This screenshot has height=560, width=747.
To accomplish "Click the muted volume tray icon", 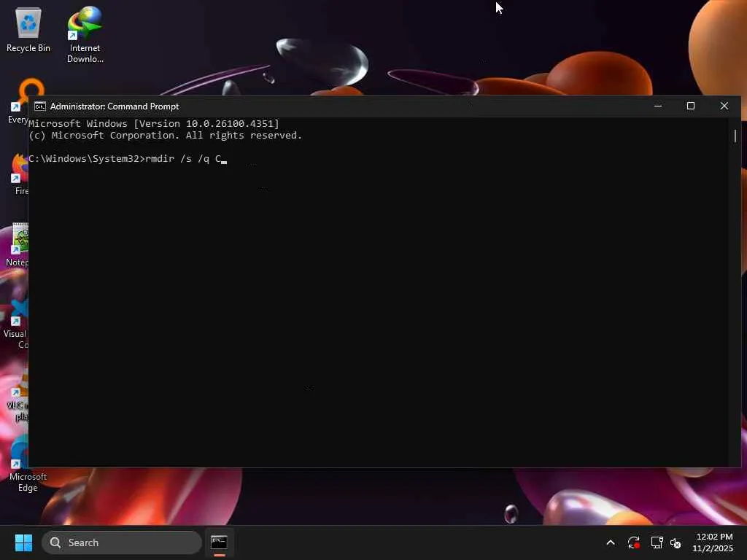I will tap(676, 542).
